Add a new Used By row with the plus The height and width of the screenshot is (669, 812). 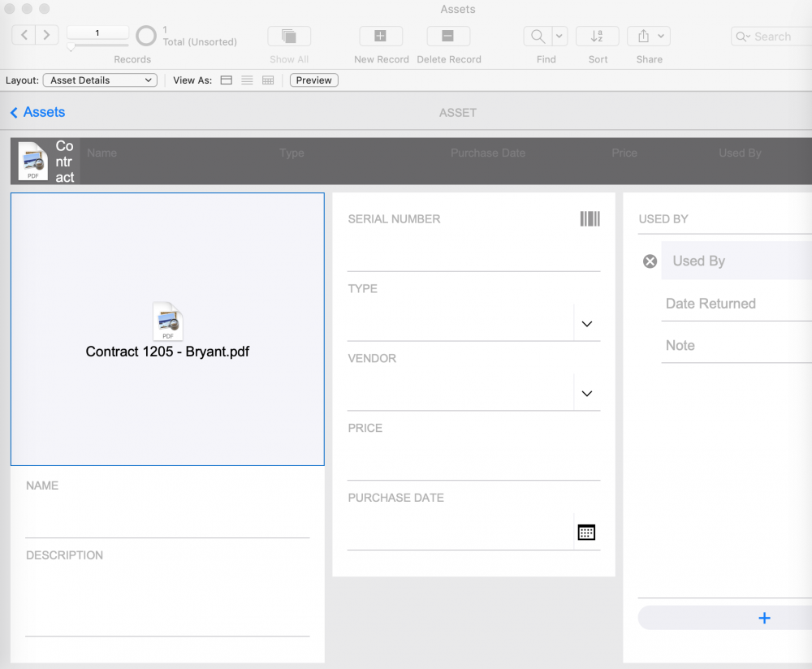point(764,618)
